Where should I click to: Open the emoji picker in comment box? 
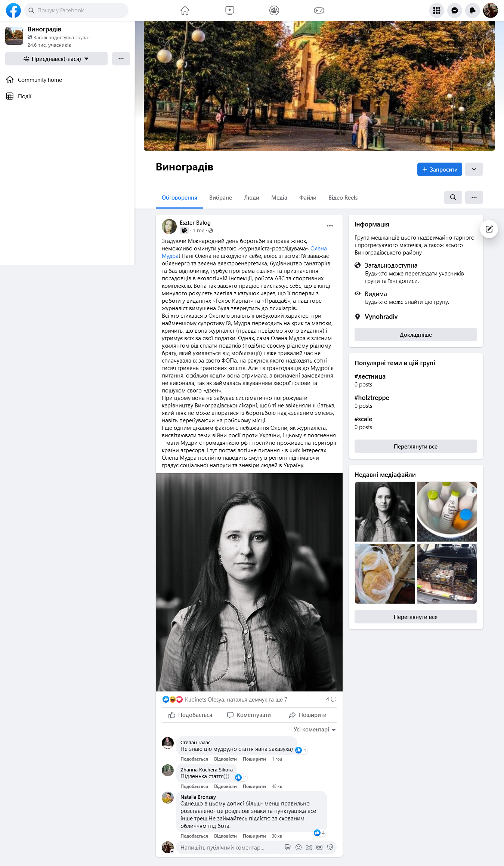click(299, 847)
